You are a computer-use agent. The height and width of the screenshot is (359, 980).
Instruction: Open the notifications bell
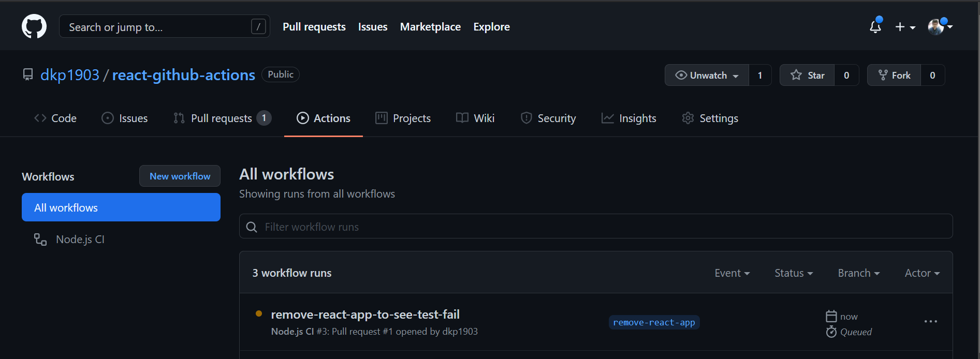coord(875,26)
